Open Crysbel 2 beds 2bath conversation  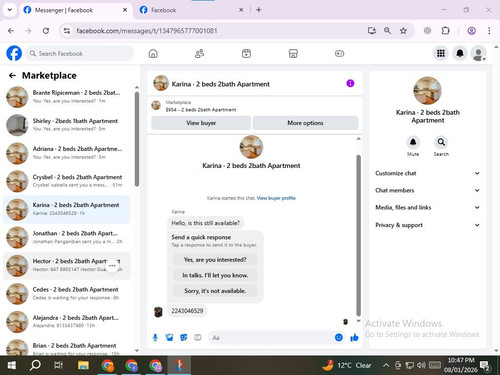pos(67,181)
